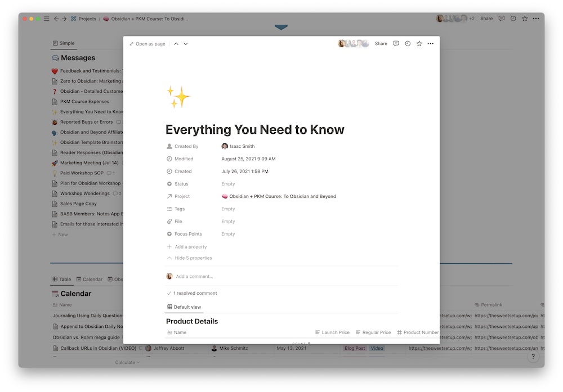Open the Tags Empty value field
Viewport: 563px width, 392px height.
228,209
